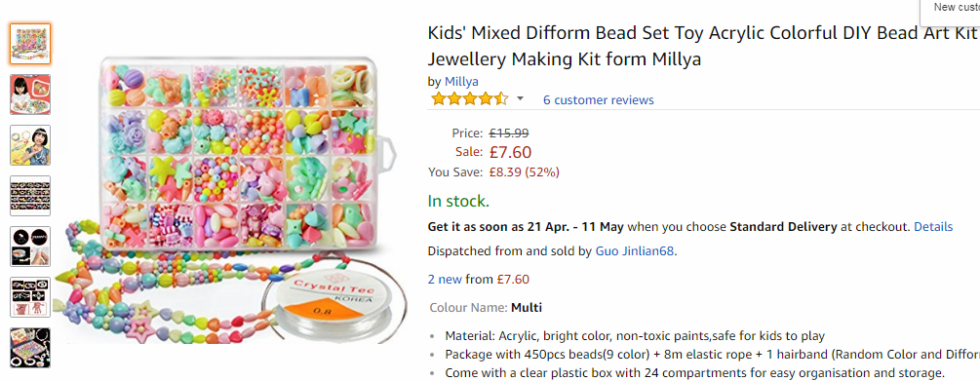View the seventh thumbnail at the bottom
This screenshot has height=381, width=980.
coord(30,347)
